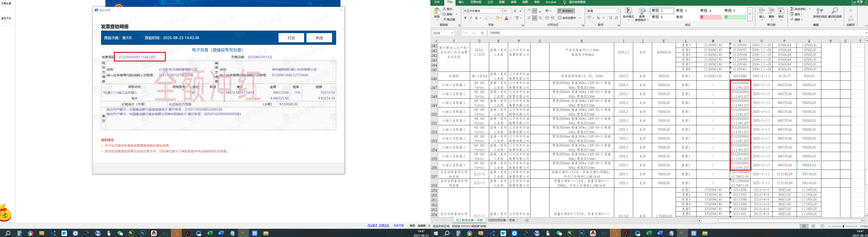Toggle Wrap Text (自动换行) button
This screenshot has width=868, height=237.
[566, 11]
